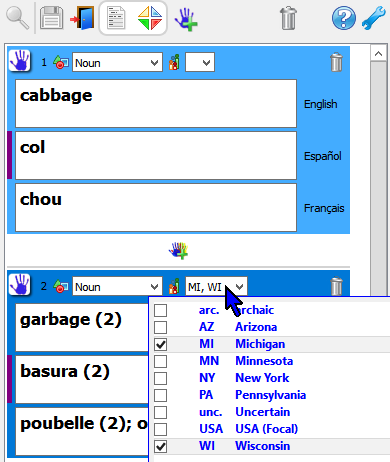This screenshot has width=390, height=462.
Task: Select the document list view icon
Action: (116, 18)
